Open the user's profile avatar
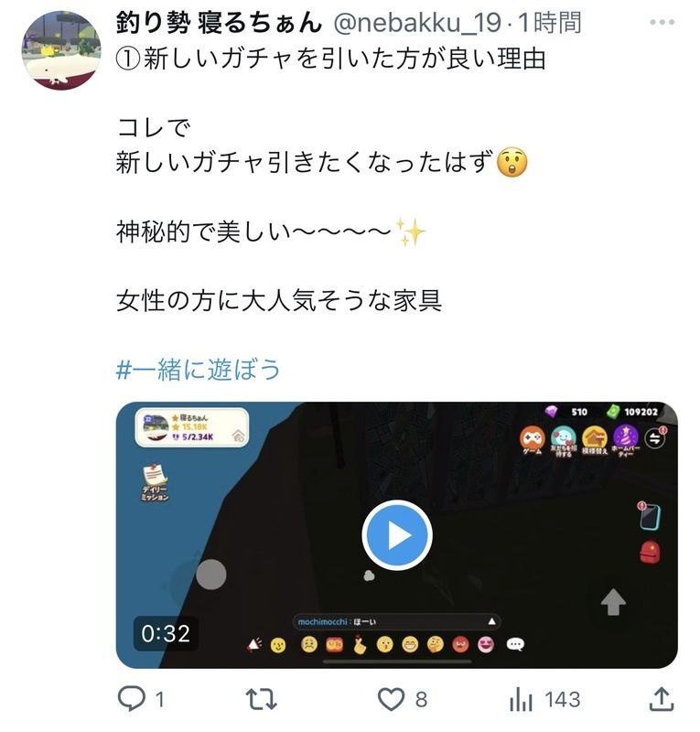This screenshot has width=700, height=732. (x=61, y=50)
